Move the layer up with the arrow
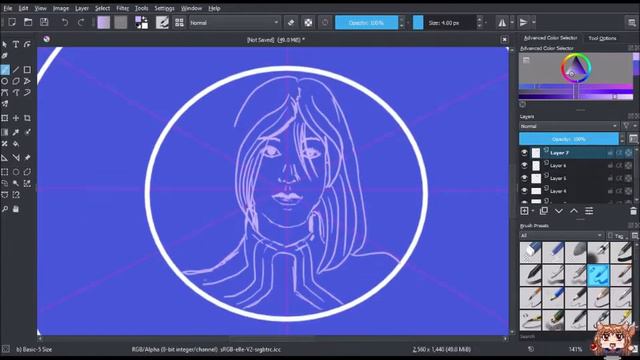Screen dimensions: 640x360 coord(574,211)
